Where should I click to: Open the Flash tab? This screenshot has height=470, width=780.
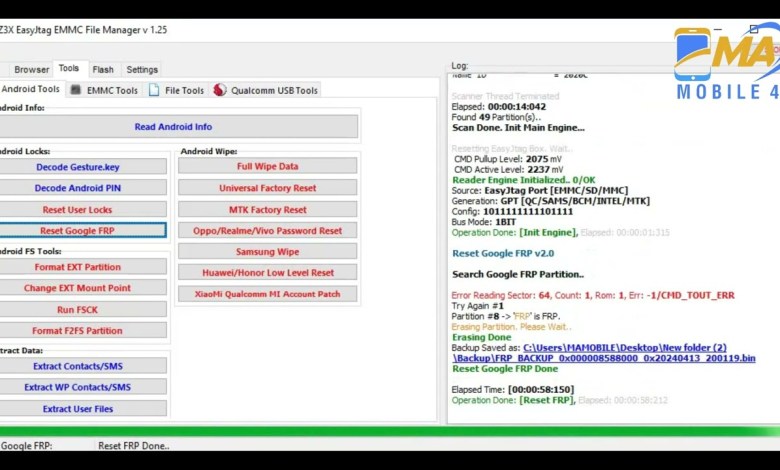[x=103, y=70]
